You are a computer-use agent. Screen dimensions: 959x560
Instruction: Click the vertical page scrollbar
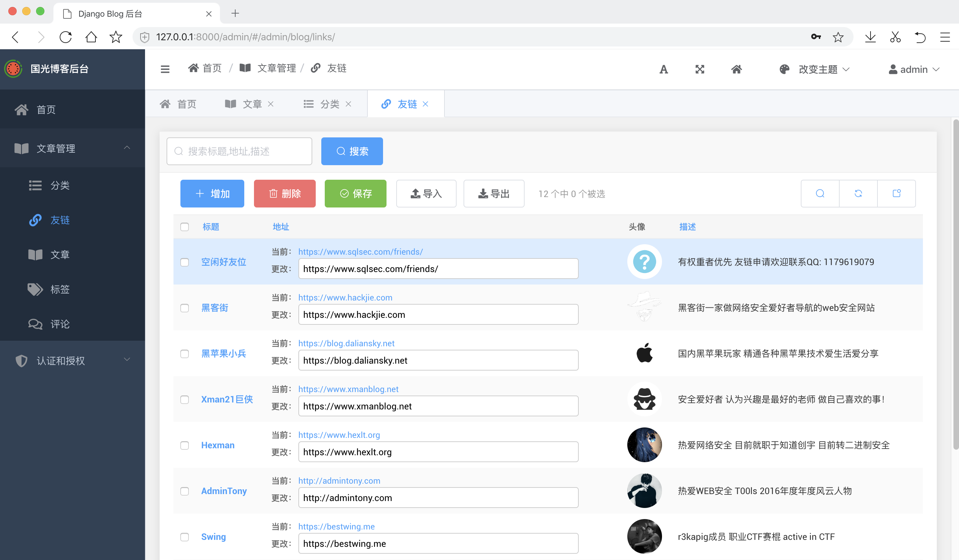(955, 285)
